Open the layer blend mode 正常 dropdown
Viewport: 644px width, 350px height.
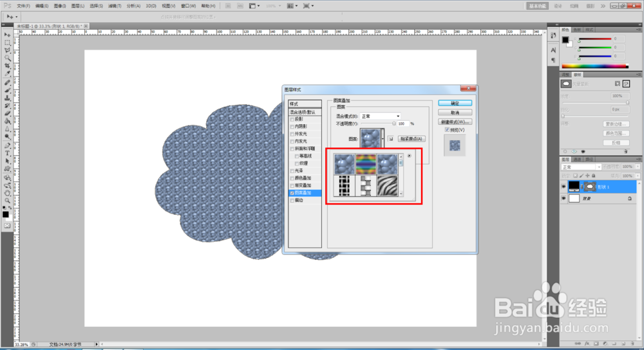[581, 167]
